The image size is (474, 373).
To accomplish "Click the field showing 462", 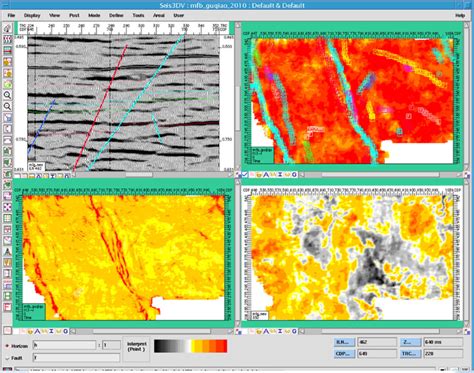I will pos(377,342).
